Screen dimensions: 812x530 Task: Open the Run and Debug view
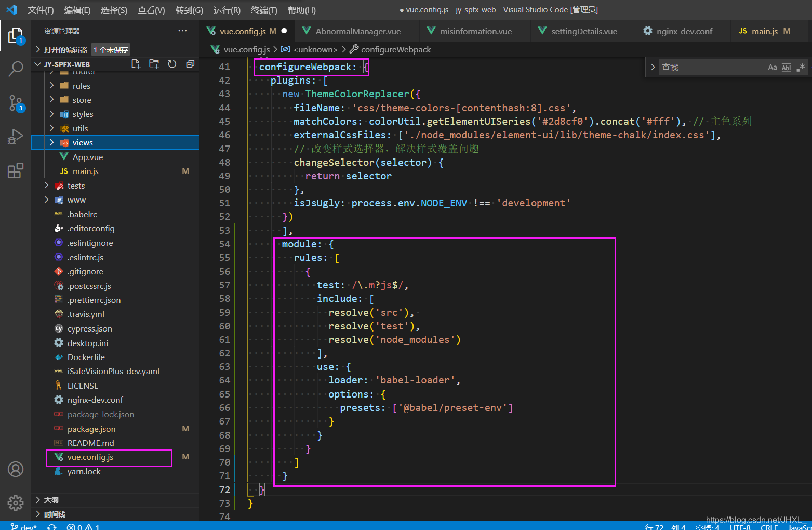click(16, 137)
